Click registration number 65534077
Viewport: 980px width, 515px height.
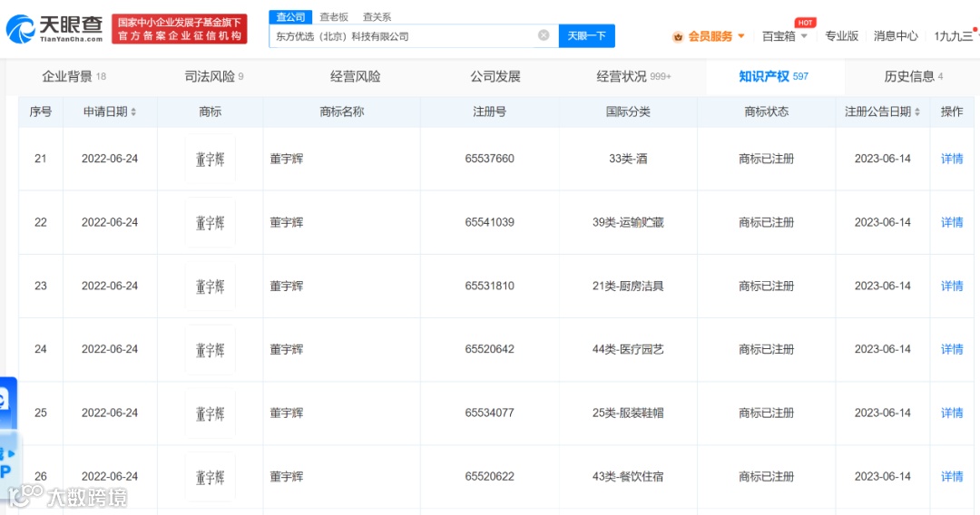click(489, 413)
